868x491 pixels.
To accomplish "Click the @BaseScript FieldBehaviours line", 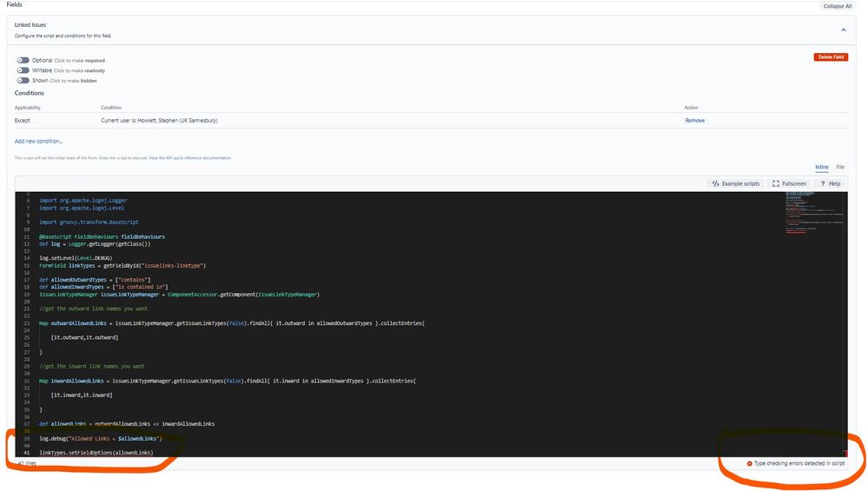I will pyautogui.click(x=102, y=237).
